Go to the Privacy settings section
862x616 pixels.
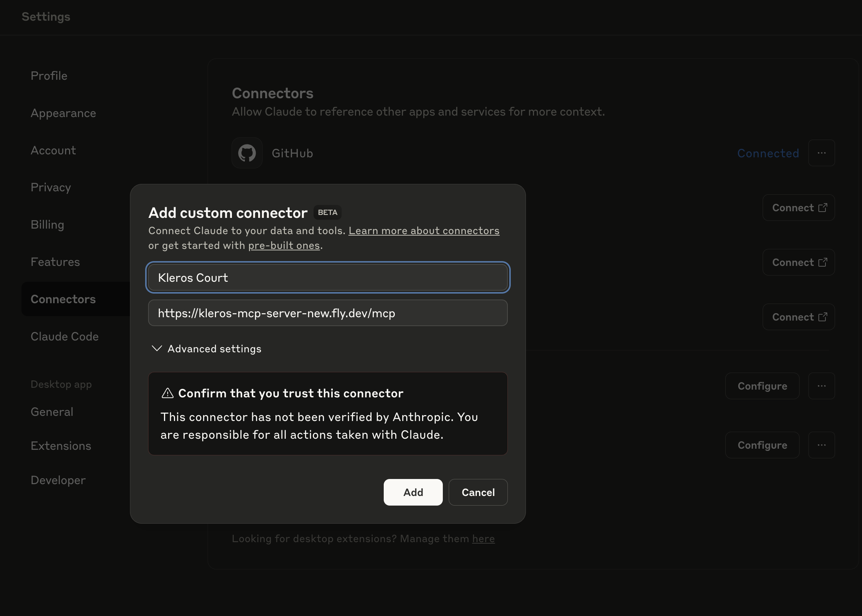tap(51, 187)
